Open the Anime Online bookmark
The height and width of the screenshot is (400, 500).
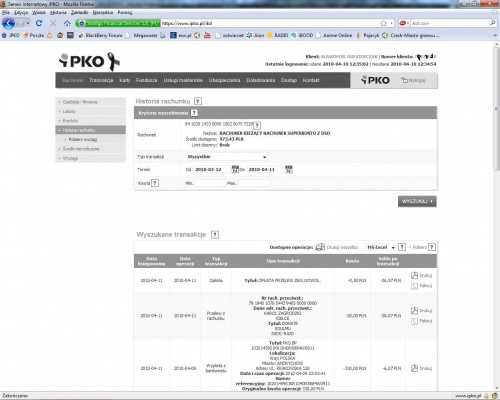point(334,35)
